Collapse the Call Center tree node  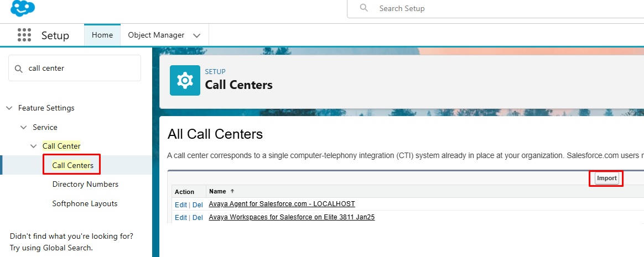(x=33, y=146)
